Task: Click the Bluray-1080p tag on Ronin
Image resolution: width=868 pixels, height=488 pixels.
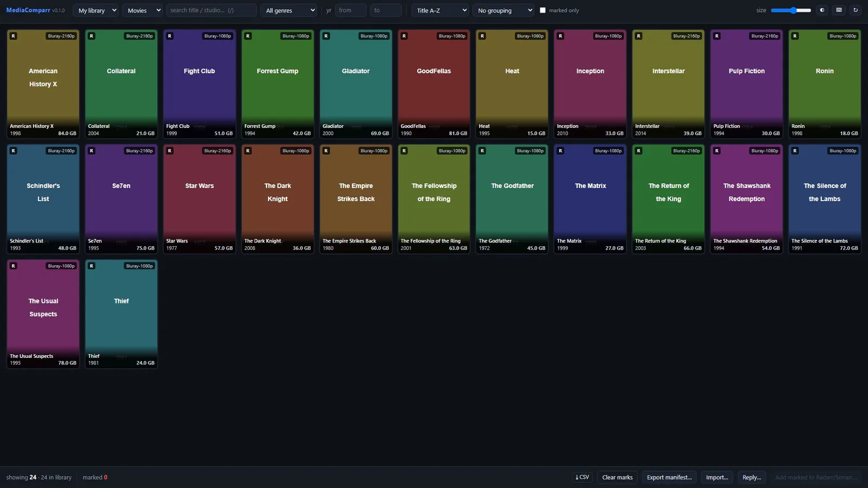Action: click(843, 36)
